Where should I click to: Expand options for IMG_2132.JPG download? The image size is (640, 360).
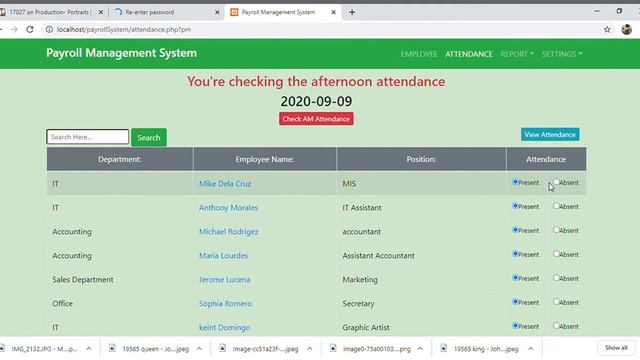pyautogui.click(x=89, y=349)
